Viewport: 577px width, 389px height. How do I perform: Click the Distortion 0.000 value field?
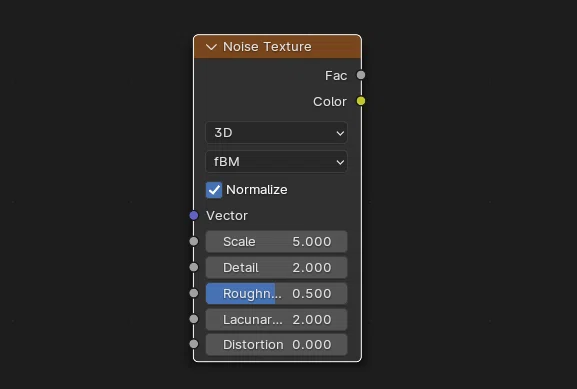pos(276,344)
